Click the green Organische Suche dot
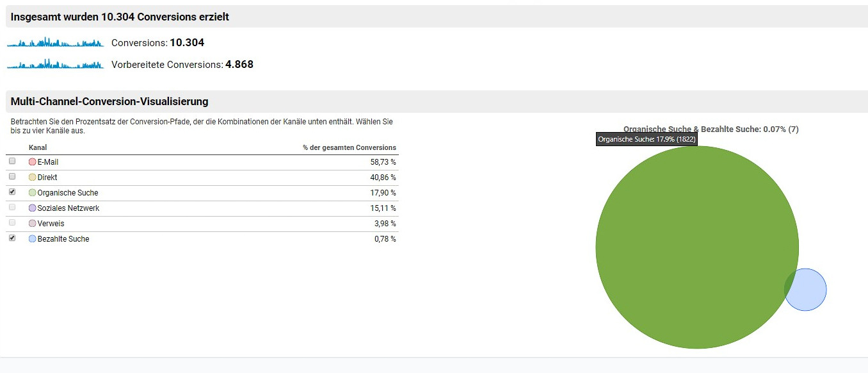 (33, 193)
